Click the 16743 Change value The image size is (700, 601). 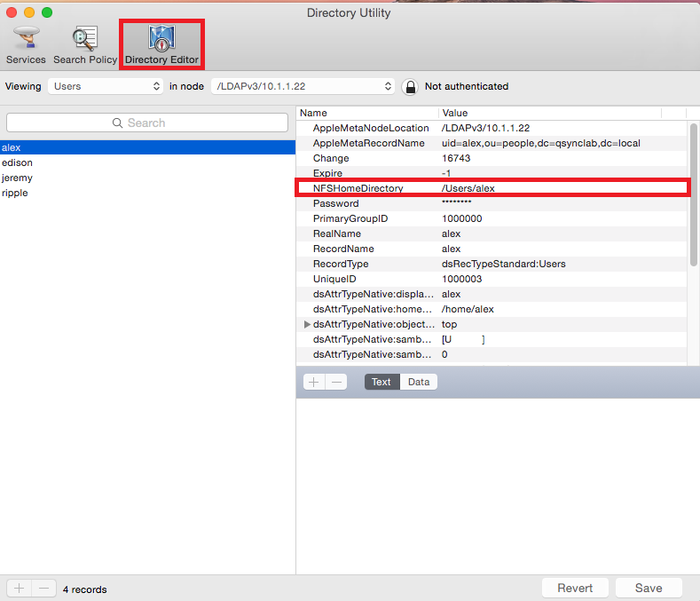point(456,158)
